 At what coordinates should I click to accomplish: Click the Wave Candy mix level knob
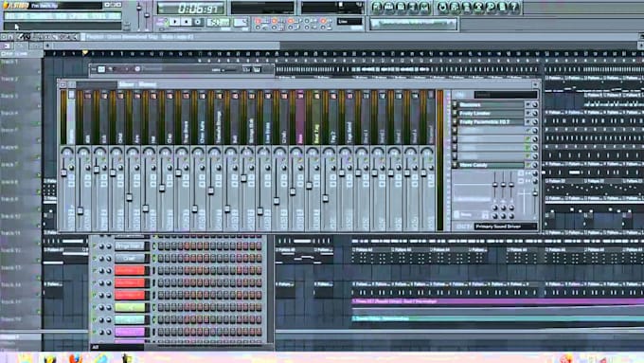(535, 165)
